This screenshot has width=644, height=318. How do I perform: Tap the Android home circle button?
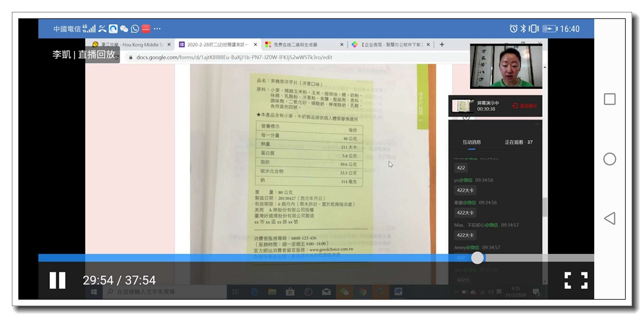click(x=609, y=159)
